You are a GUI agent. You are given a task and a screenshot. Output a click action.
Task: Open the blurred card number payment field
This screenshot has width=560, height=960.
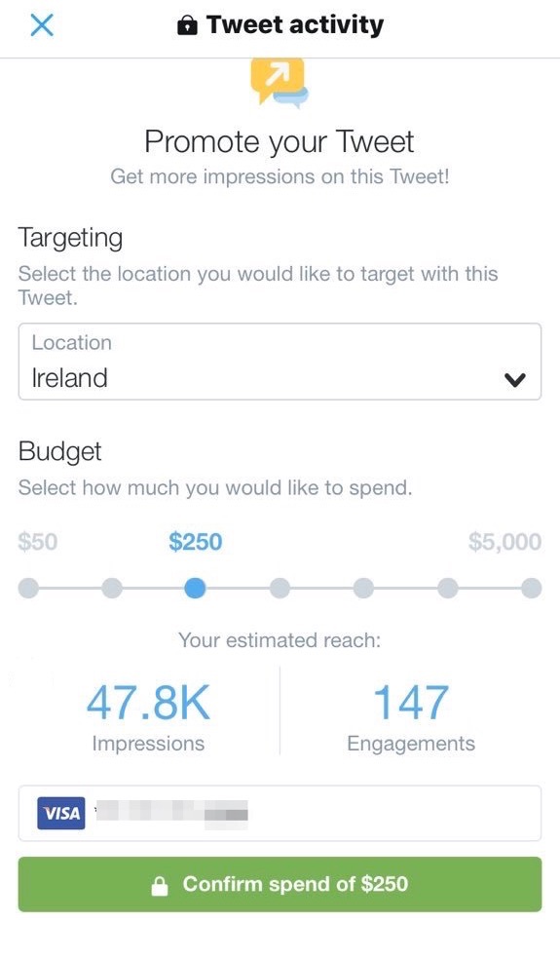[x=280, y=813]
